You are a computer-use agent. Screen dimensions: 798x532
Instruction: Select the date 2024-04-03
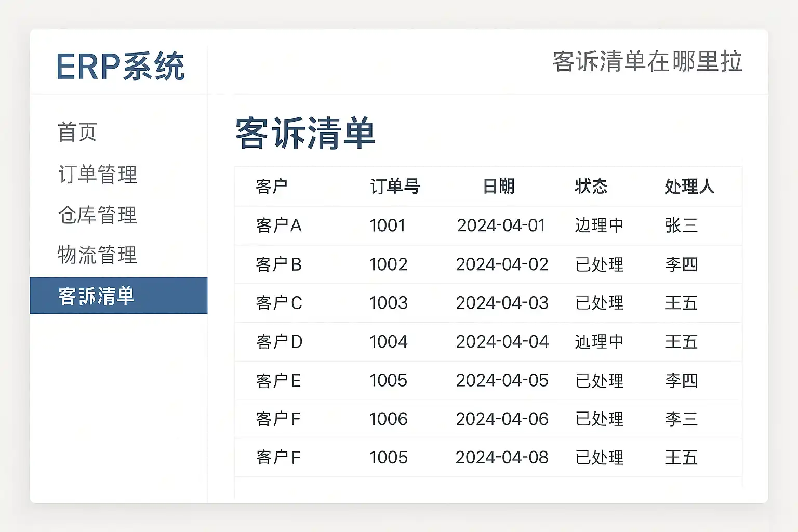coord(502,303)
